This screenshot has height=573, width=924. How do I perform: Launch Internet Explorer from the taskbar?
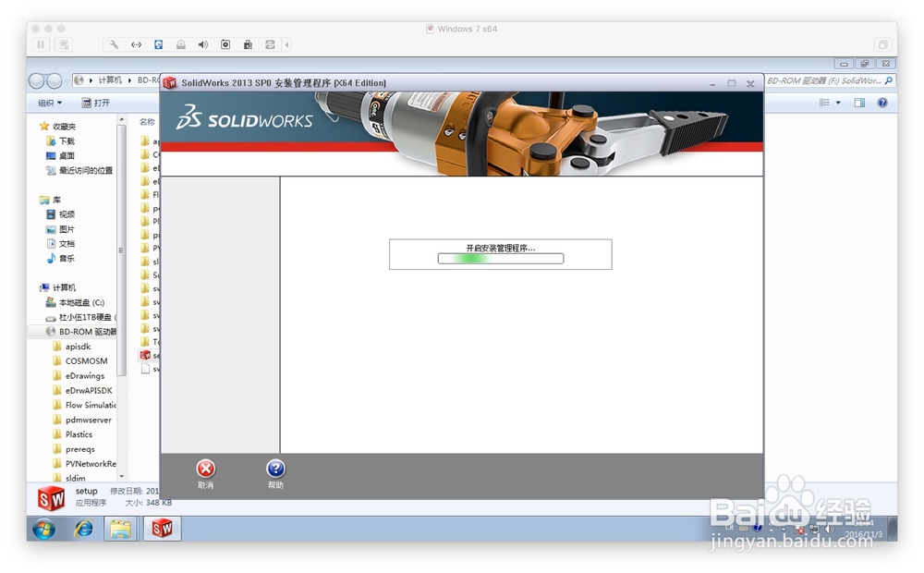click(x=84, y=530)
